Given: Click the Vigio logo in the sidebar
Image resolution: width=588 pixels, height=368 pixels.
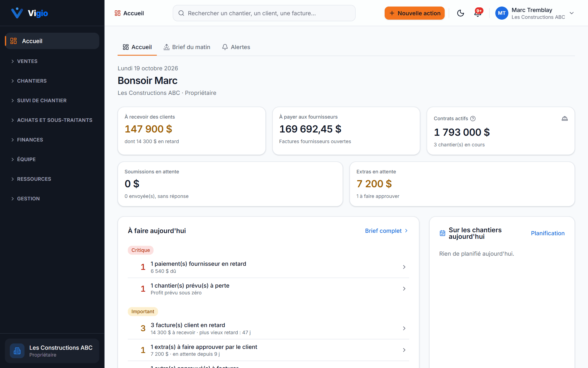Looking at the screenshot, I should coord(29,13).
